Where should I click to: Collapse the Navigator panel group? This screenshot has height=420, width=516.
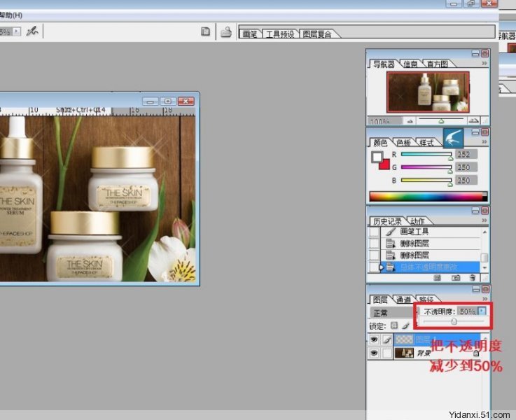[x=475, y=54]
